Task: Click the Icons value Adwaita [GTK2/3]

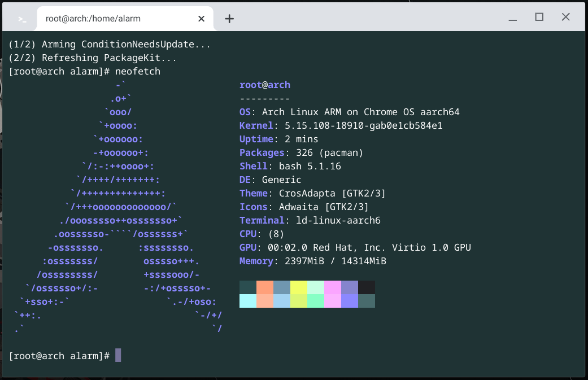Action: [x=324, y=207]
